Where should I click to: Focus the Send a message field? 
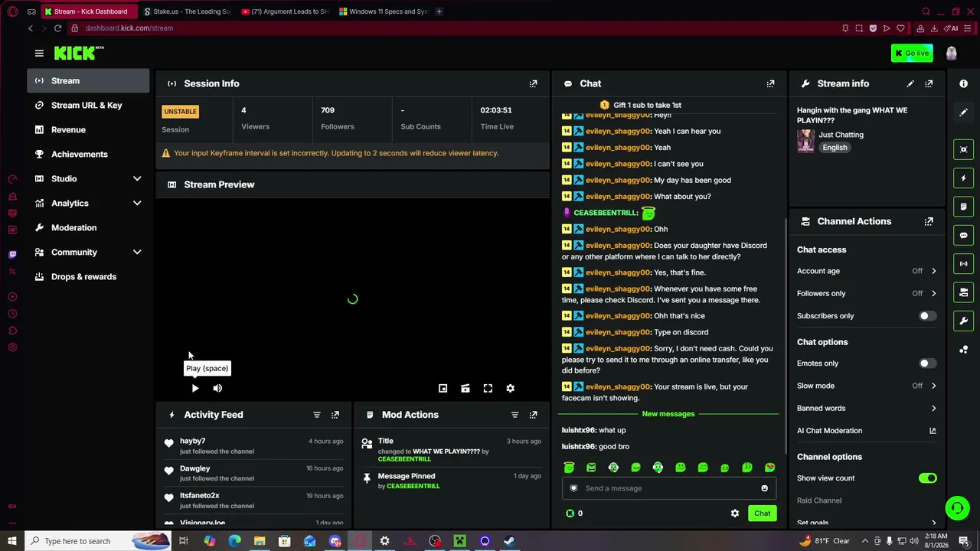pos(669,488)
